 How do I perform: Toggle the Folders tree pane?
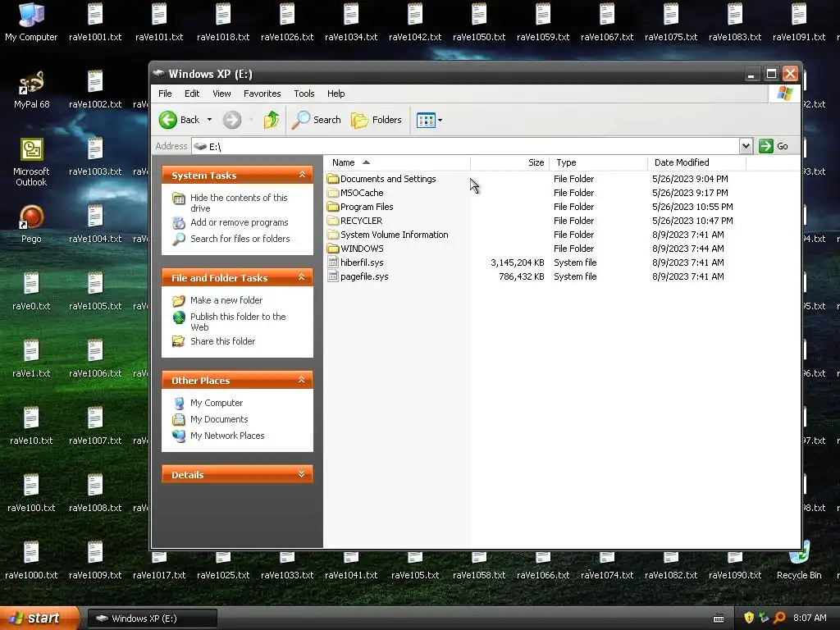pos(377,120)
